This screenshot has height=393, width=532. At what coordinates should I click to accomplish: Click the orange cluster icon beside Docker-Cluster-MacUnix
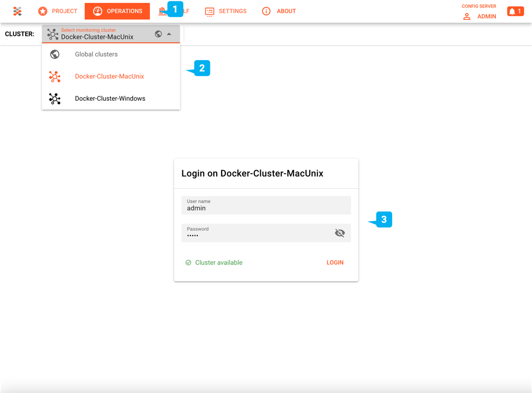55,76
